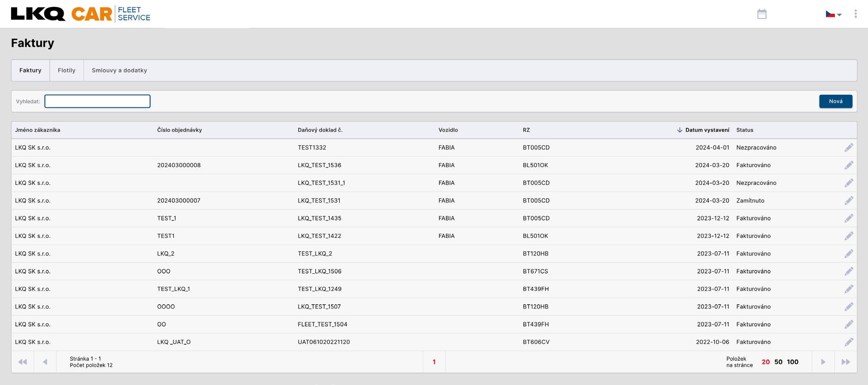
Task: Sort by Vozidlo column header
Action: [448, 130]
